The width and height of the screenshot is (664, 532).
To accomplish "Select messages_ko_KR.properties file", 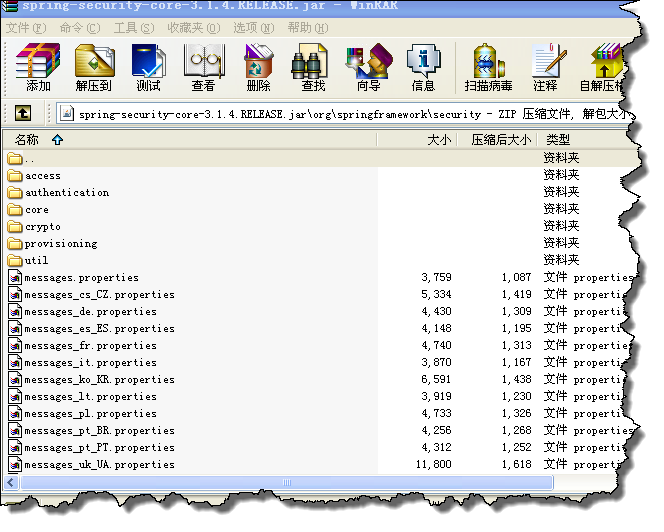I will click(91, 379).
